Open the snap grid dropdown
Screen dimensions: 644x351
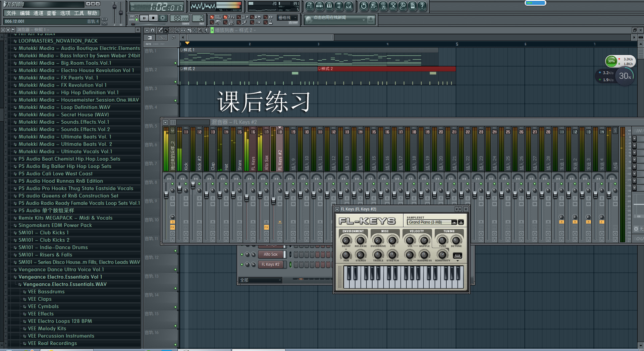point(287,18)
